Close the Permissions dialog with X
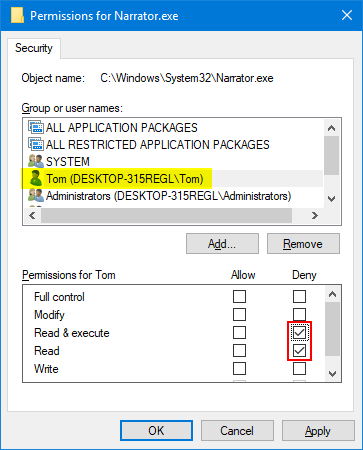The image size is (363, 450). [x=347, y=15]
